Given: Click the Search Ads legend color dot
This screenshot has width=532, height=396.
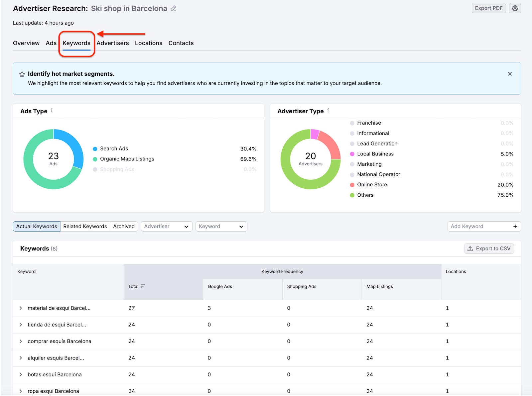Looking at the screenshot, I should [95, 148].
